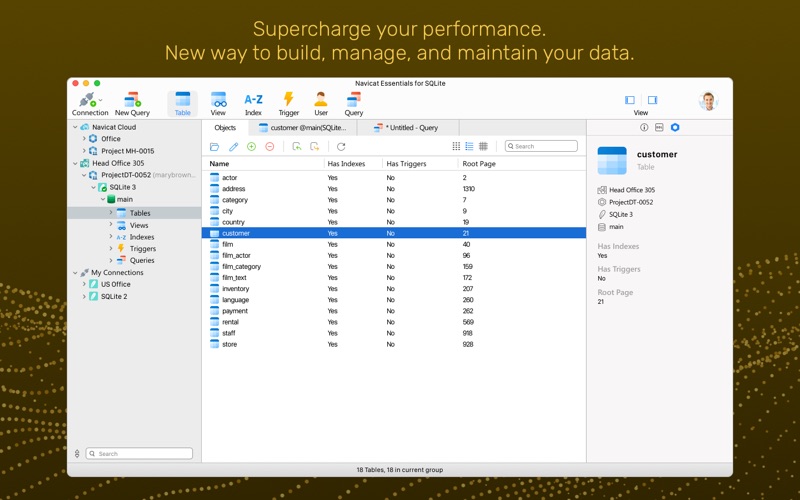Screen dimensions: 800x500
Task: Select the Query toolbar icon
Action: [354, 104]
